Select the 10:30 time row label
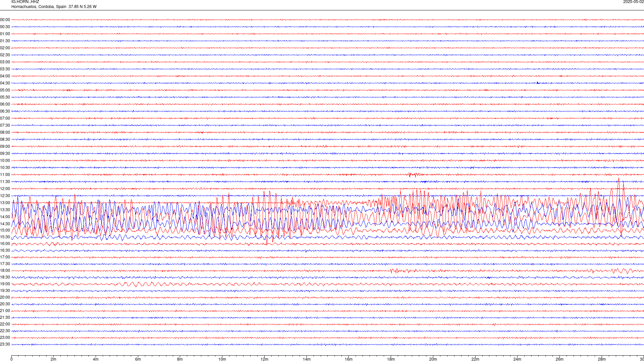The image size is (644, 362). [x=5, y=168]
